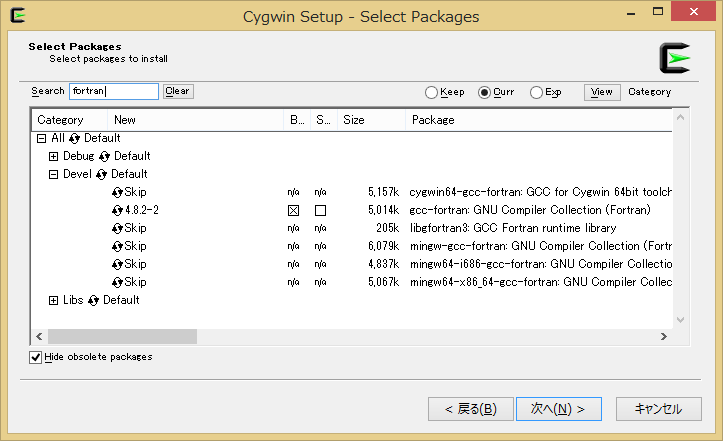Click the vertical scrollbar up arrow

coord(680,118)
